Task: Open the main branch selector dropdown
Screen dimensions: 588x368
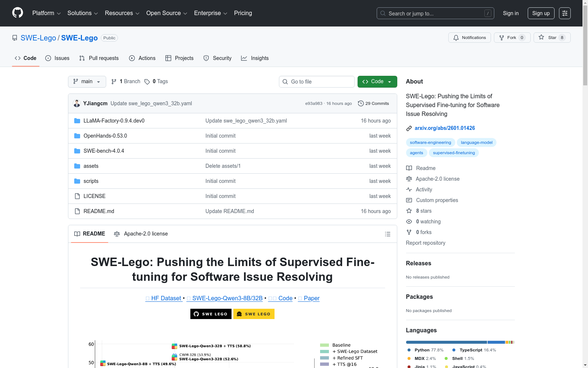Action: 87,82
